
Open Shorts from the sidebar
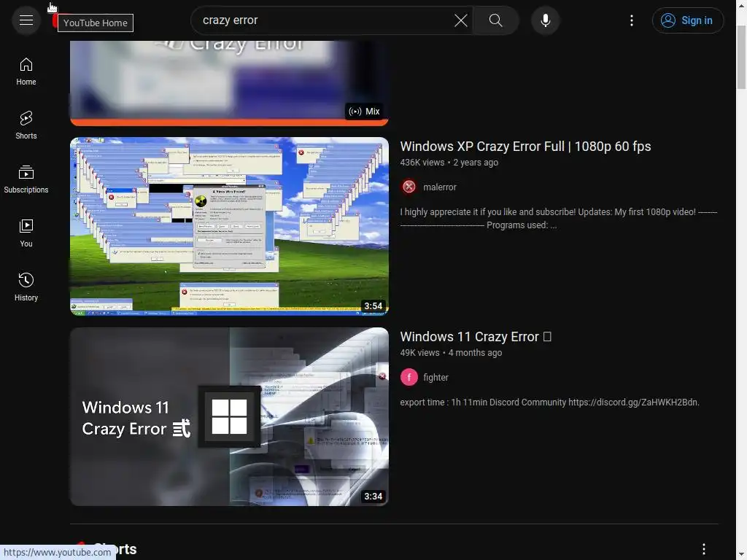[x=26, y=125]
